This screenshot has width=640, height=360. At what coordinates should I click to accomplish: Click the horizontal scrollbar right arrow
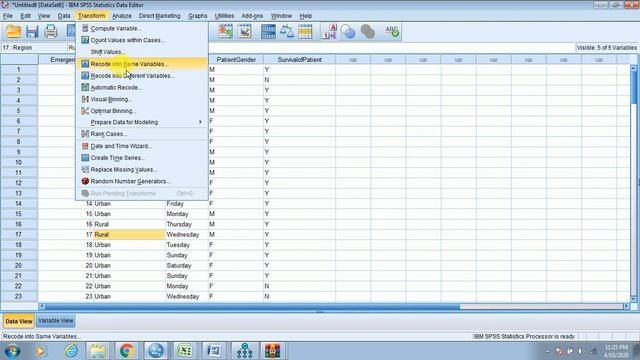point(627,307)
